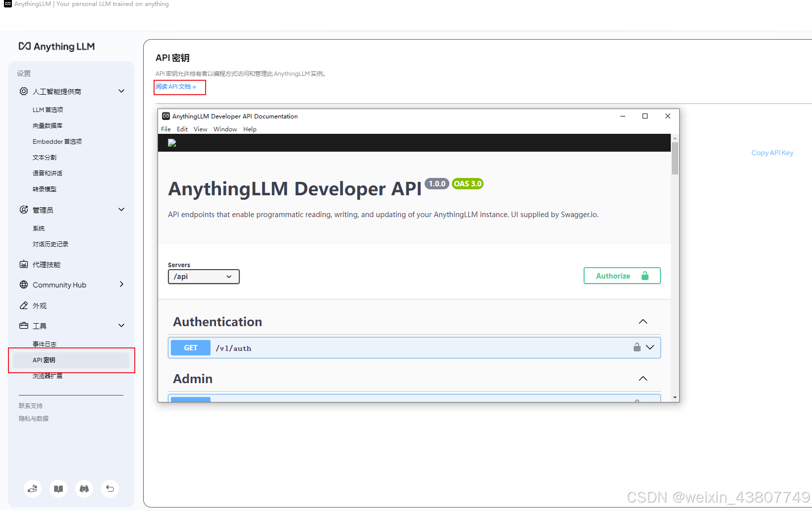Select text splitting in sidebar

(45, 157)
